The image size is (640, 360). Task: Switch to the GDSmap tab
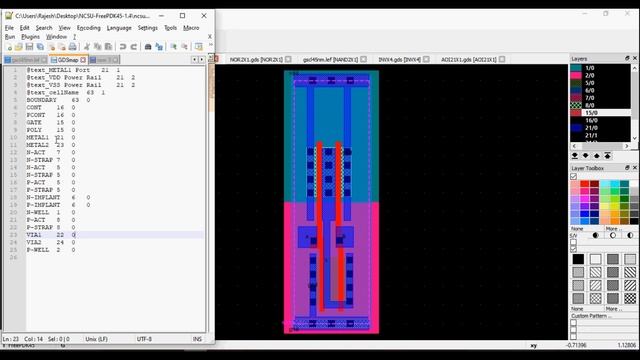[x=67, y=60]
